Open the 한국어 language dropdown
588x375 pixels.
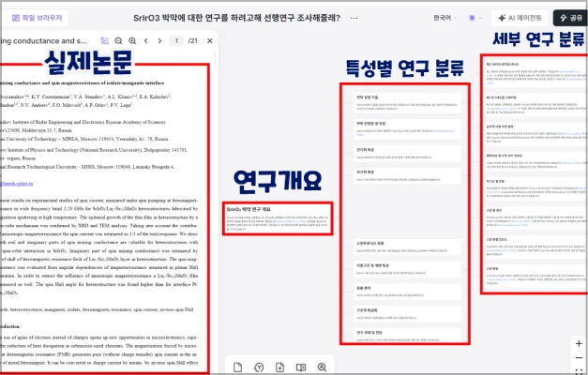point(445,18)
